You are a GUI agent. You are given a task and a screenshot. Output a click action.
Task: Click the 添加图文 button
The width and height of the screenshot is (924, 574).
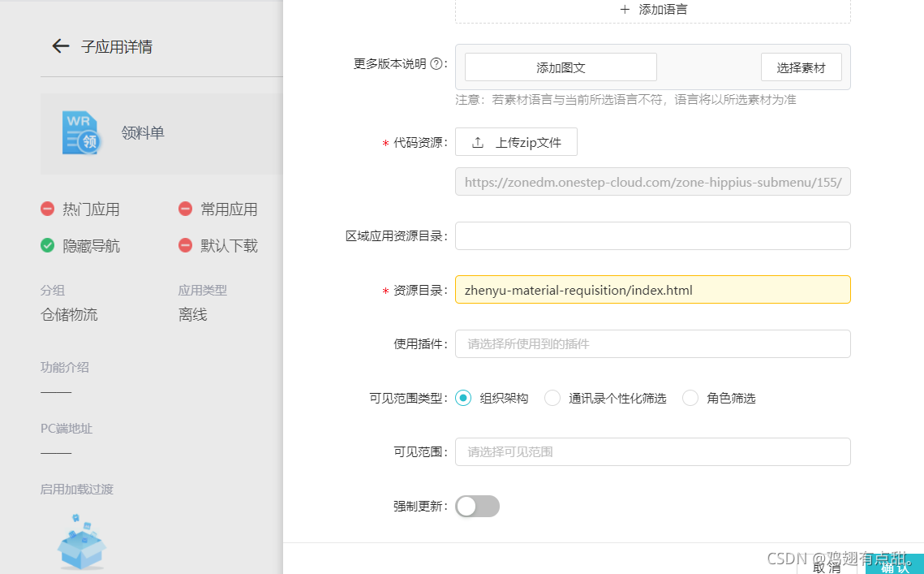pyautogui.click(x=561, y=67)
